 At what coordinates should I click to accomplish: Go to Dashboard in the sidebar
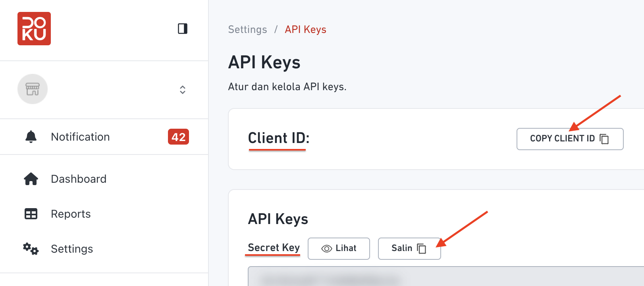[x=79, y=179]
